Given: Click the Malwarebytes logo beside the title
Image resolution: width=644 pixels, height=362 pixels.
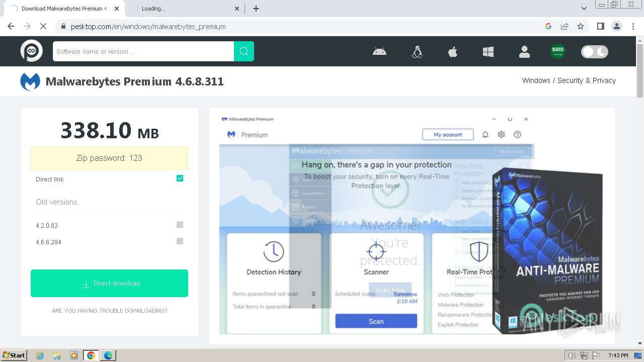Looking at the screenshot, I should point(30,81).
